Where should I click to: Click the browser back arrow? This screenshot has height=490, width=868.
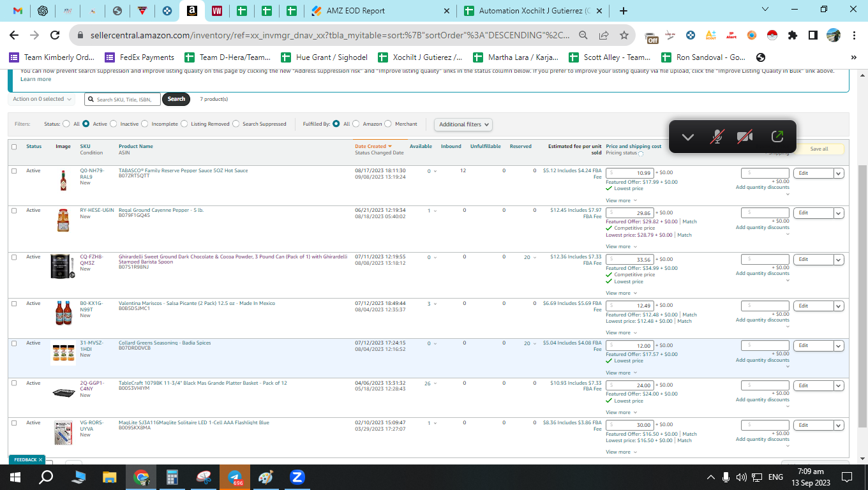click(14, 36)
